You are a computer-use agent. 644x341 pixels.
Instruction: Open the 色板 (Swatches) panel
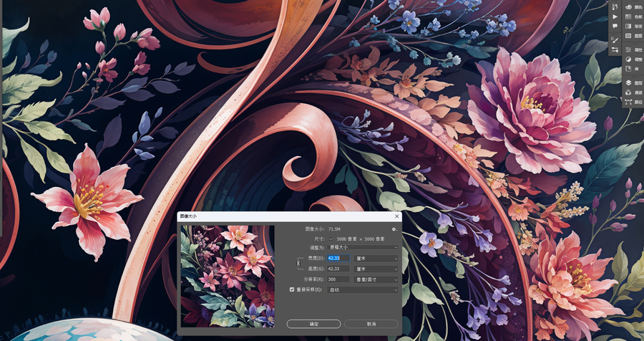tap(633, 17)
